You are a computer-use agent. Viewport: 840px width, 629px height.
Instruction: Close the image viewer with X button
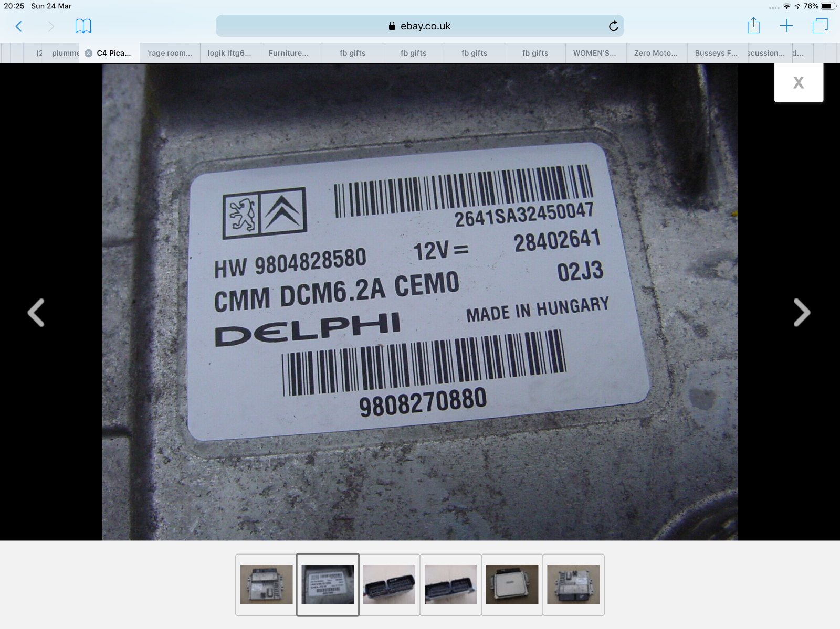pyautogui.click(x=799, y=82)
